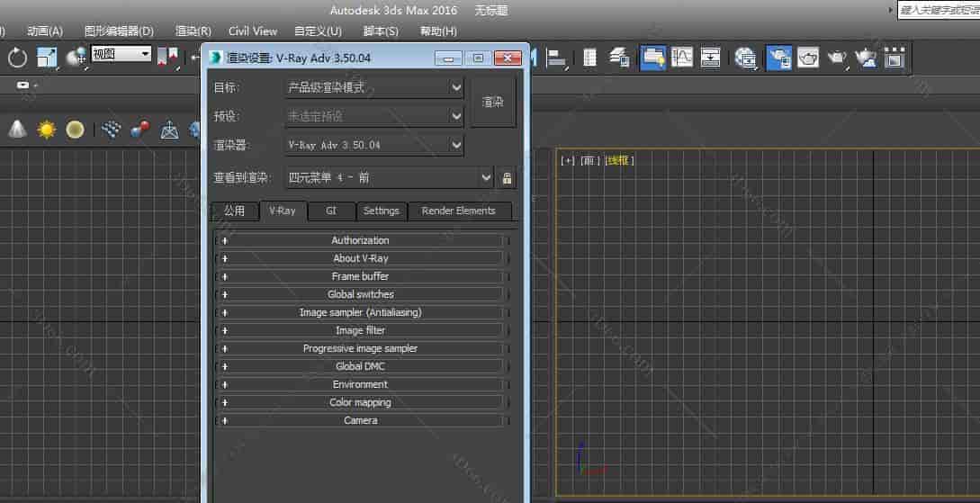Expand the Color mapping rollout
980x503 pixels.
(x=360, y=402)
